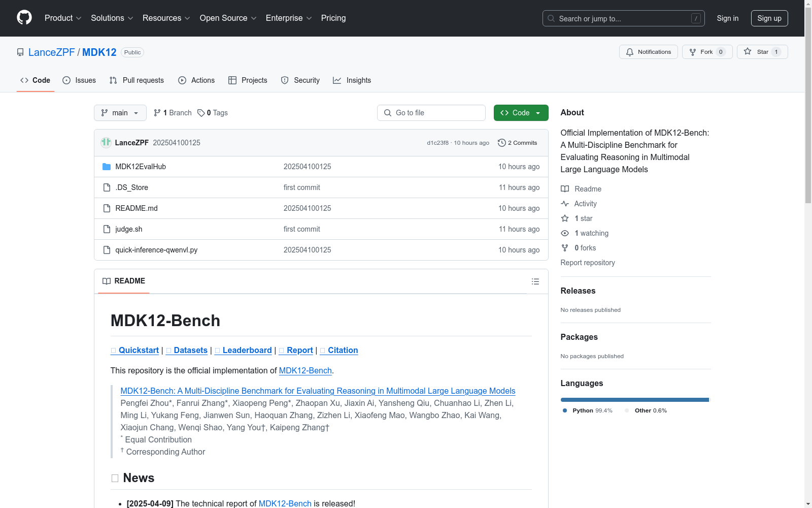Screen dimensions: 812x508
Task: Click the history clock icon beside 2 Commits
Action: (x=502, y=143)
